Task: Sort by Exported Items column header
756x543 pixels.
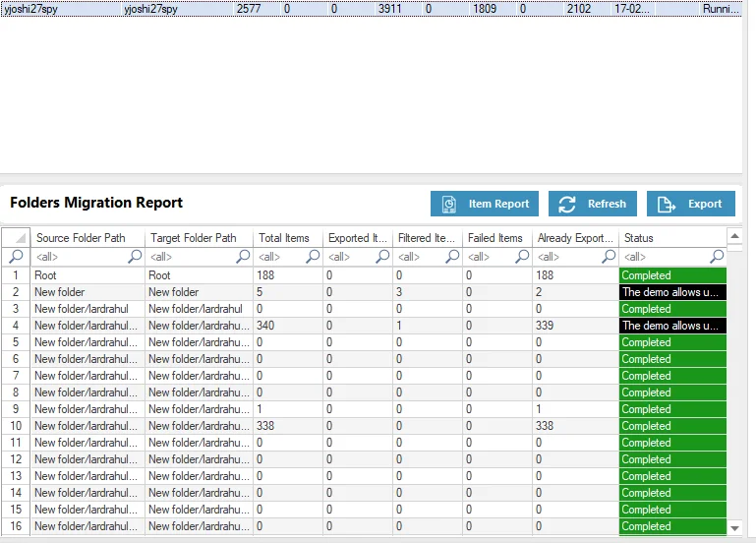Action: pos(358,238)
